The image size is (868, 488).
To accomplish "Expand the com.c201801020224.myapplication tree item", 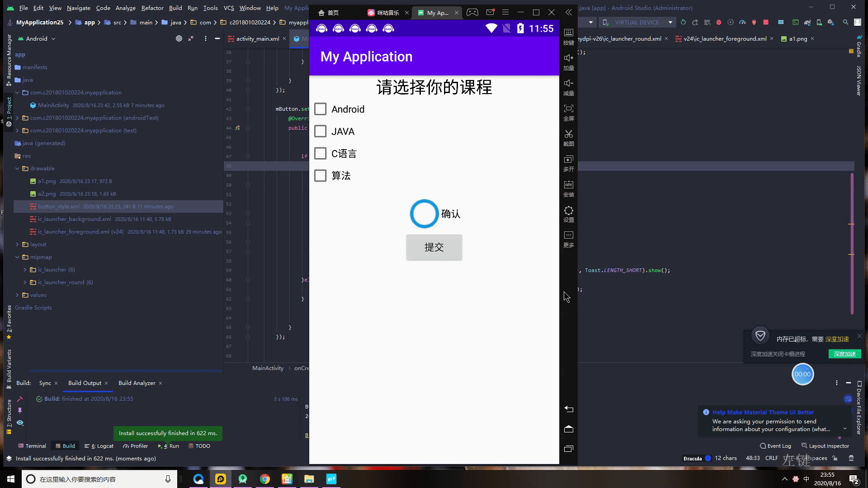I will [x=17, y=92].
